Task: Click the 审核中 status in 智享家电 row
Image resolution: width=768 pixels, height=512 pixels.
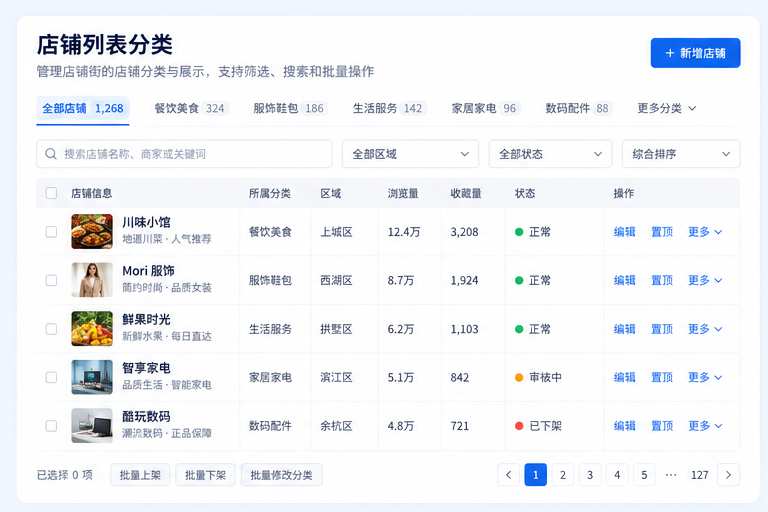Action: coord(538,377)
